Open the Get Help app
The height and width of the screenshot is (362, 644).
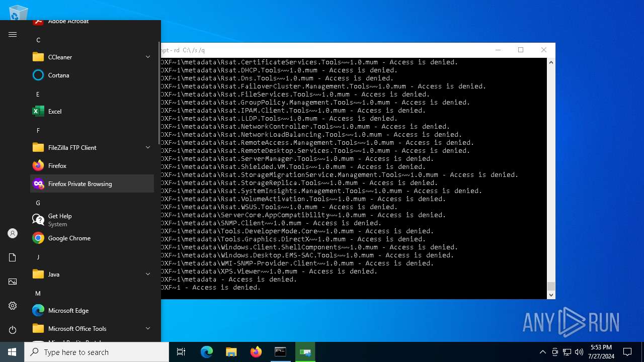[92, 220]
